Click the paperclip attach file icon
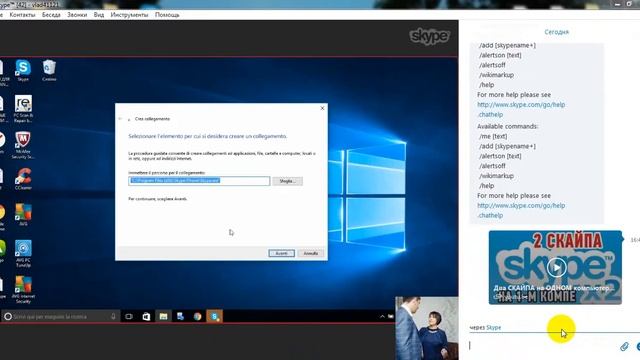This screenshot has width=640, height=360. 624,347
